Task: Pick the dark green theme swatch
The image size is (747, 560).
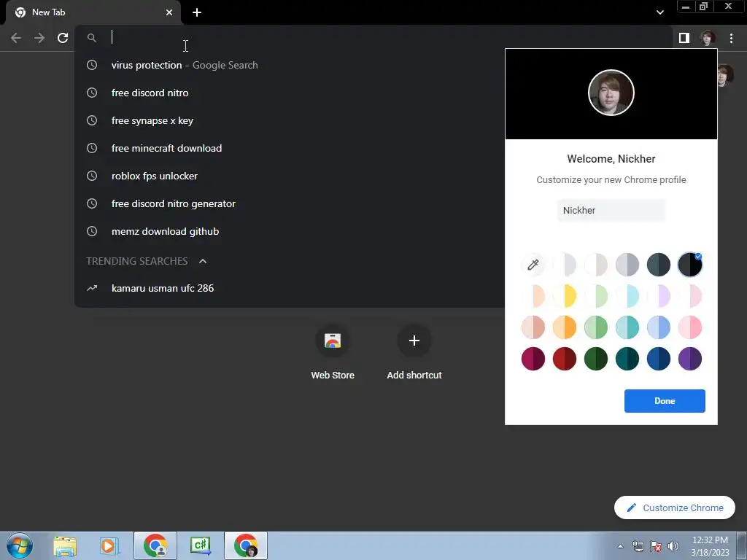Action: pos(596,359)
